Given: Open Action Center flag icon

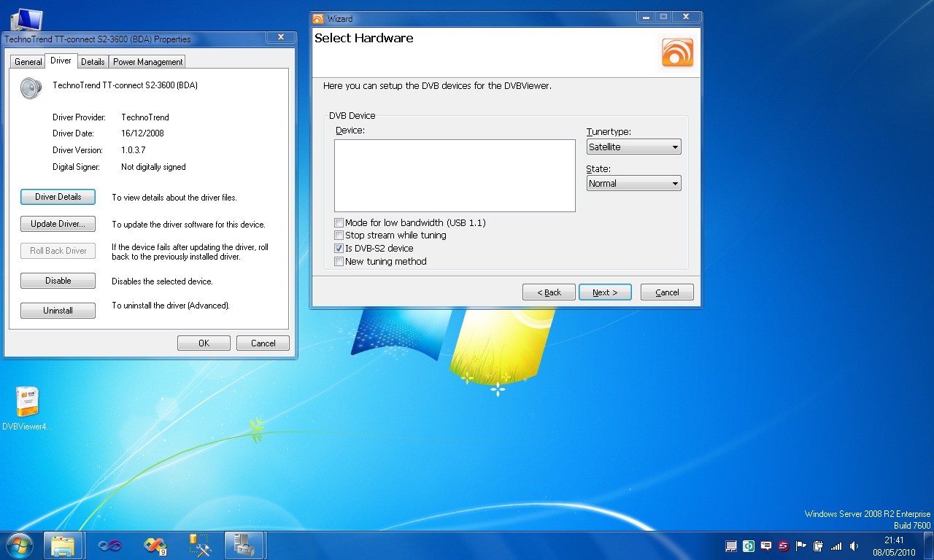Looking at the screenshot, I should point(801,545).
